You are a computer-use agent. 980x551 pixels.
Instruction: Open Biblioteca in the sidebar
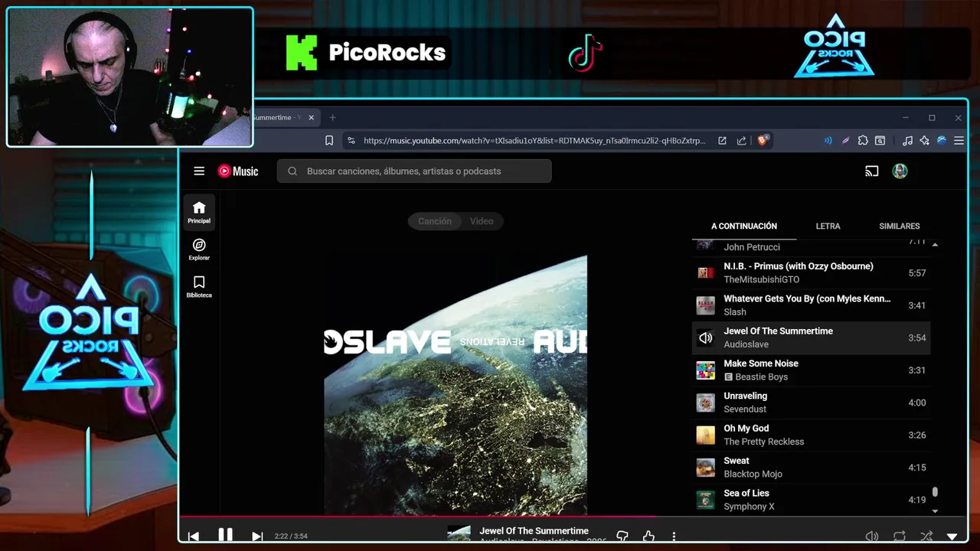point(199,286)
